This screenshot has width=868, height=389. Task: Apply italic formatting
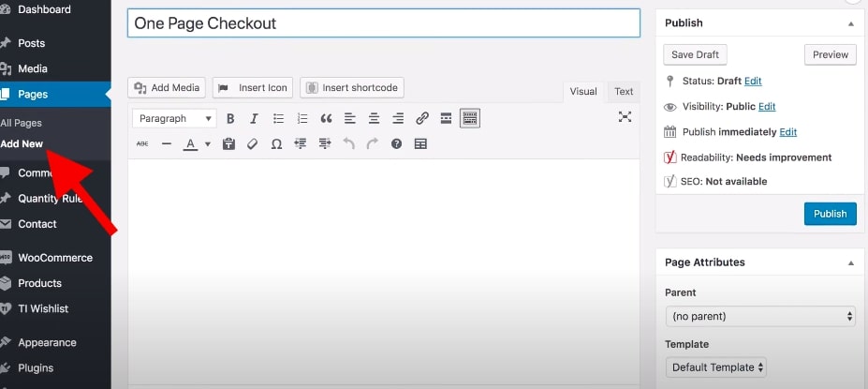pos(254,118)
